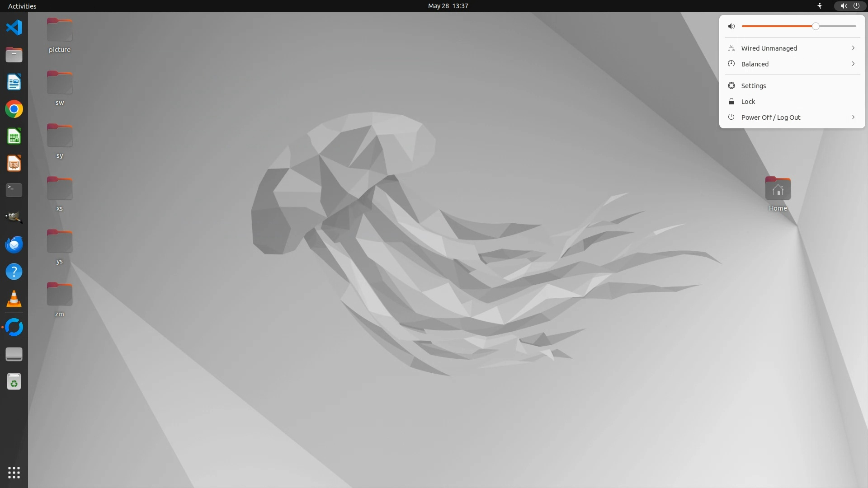Expand the Balanced power mode submenu
The image size is (868, 488).
pos(792,64)
